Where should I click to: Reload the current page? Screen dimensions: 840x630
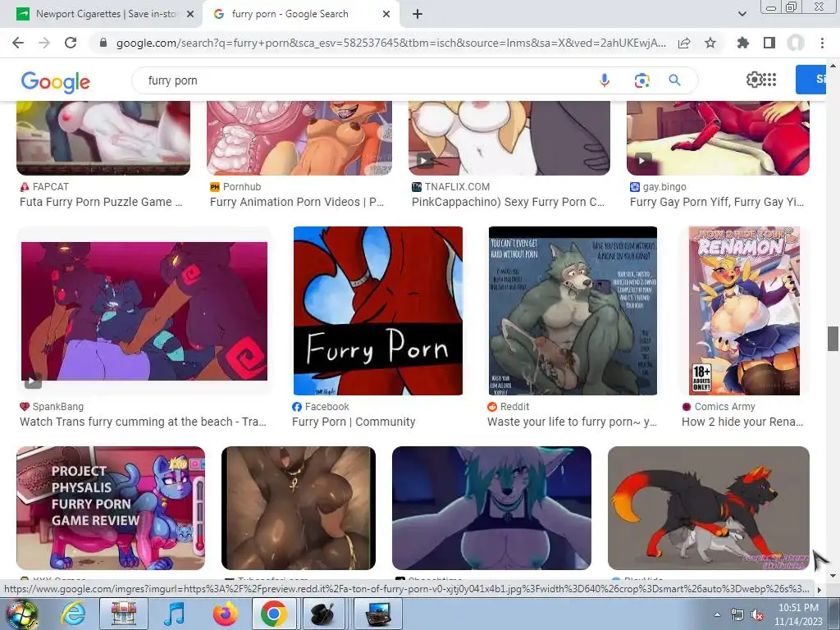(71, 43)
